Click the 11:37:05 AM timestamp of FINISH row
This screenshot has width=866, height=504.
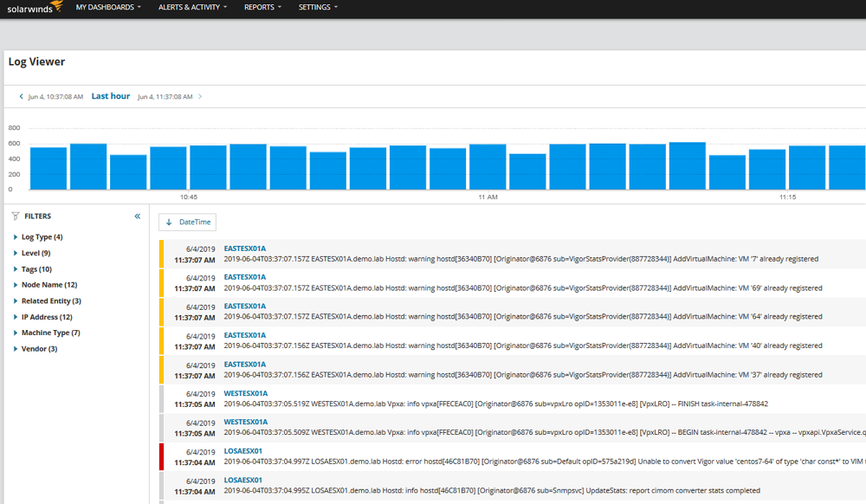point(195,404)
